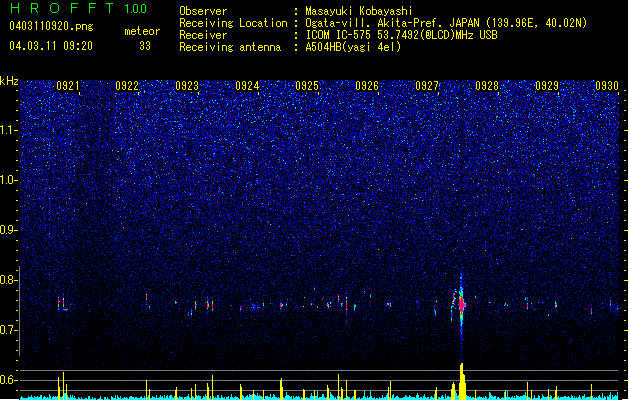Click the meteor count 33
Image resolution: width=629 pixels, height=400 pixels.
pos(145,46)
